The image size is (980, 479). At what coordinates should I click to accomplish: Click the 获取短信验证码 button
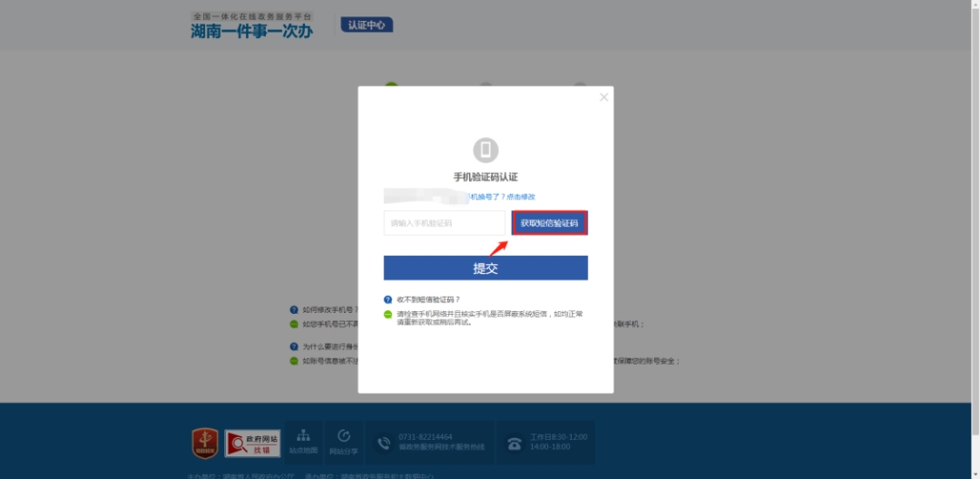coord(549,223)
